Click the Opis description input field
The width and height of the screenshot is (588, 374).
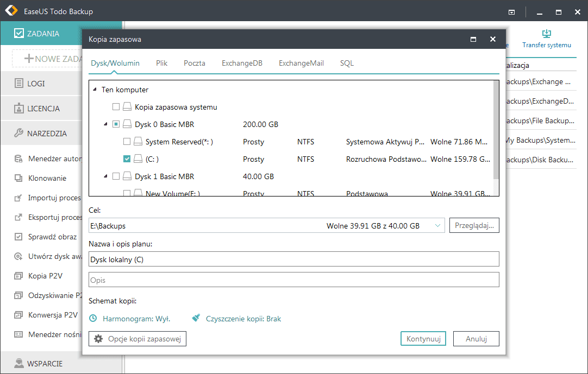click(x=293, y=280)
